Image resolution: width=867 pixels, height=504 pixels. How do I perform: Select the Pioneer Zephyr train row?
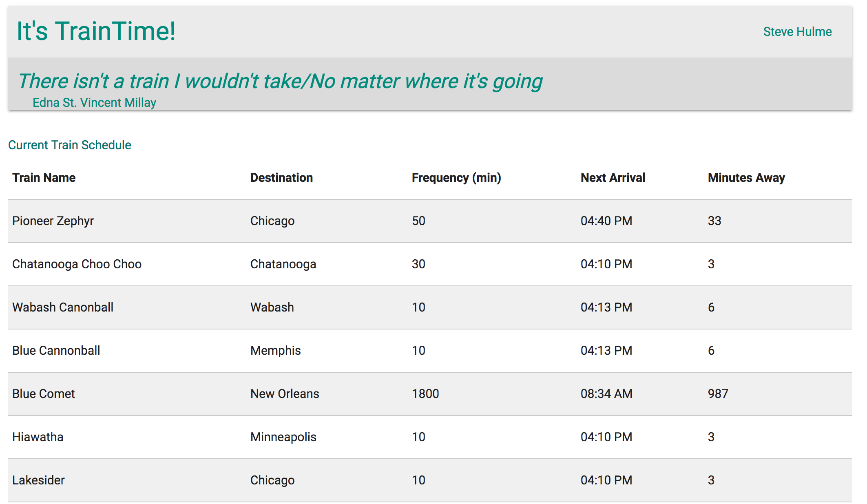click(x=53, y=221)
